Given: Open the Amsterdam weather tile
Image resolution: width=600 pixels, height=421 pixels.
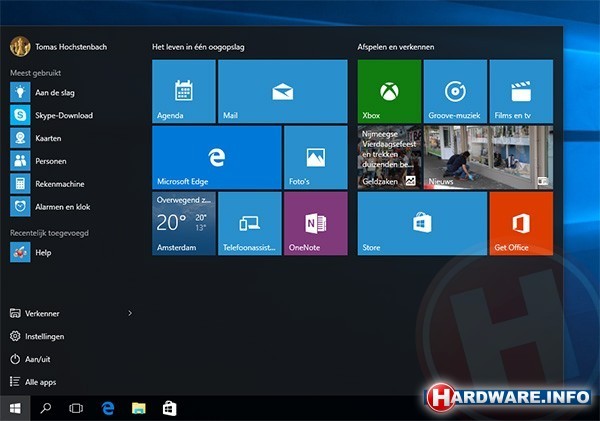Looking at the screenshot, I should pos(183,223).
